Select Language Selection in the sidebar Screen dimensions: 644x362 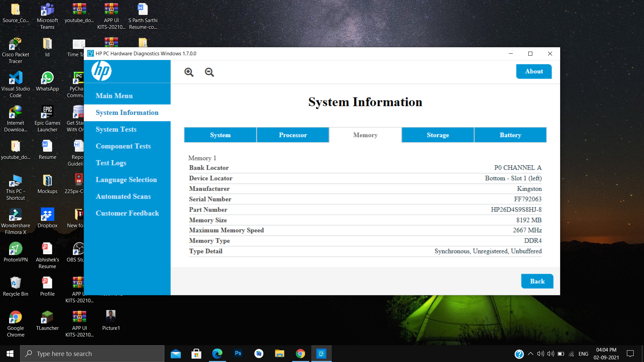(126, 180)
